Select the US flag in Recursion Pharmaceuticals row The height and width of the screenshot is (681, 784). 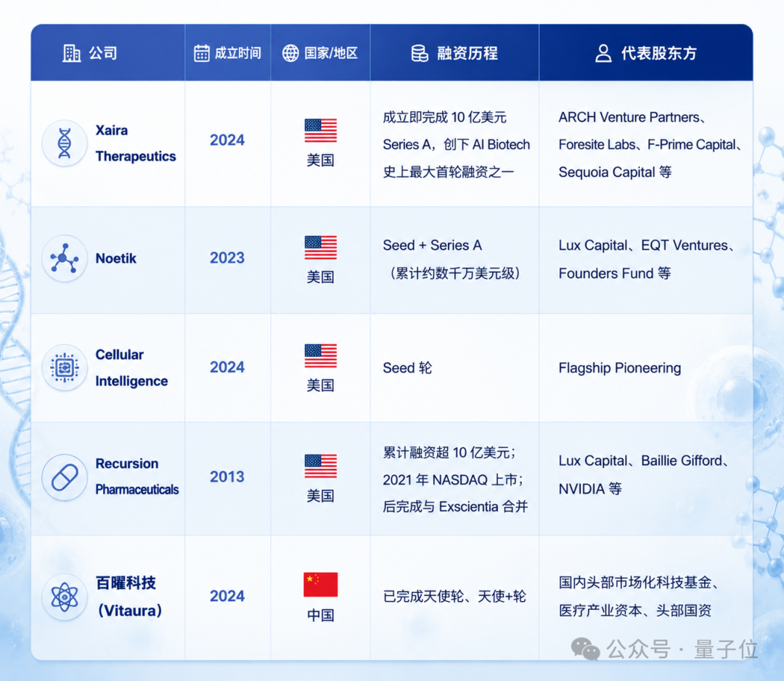(321, 466)
